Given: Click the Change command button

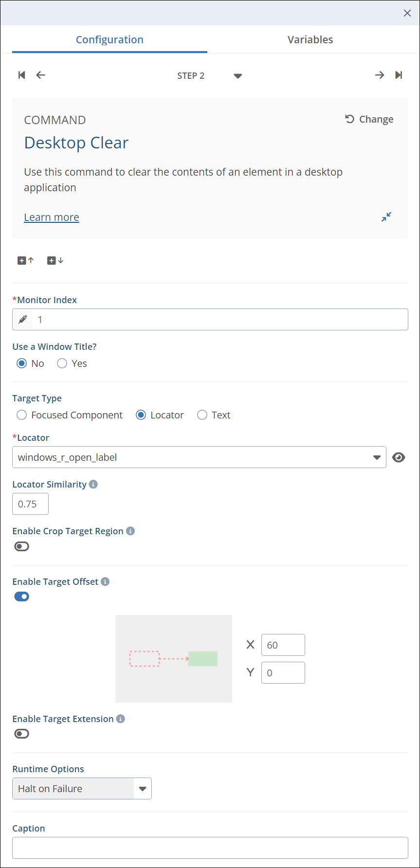Looking at the screenshot, I should 369,119.
